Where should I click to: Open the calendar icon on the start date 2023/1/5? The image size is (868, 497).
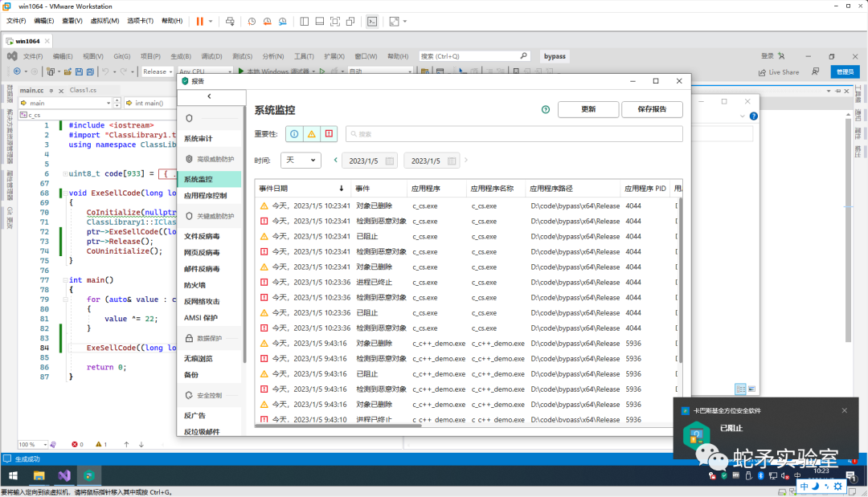391,161
